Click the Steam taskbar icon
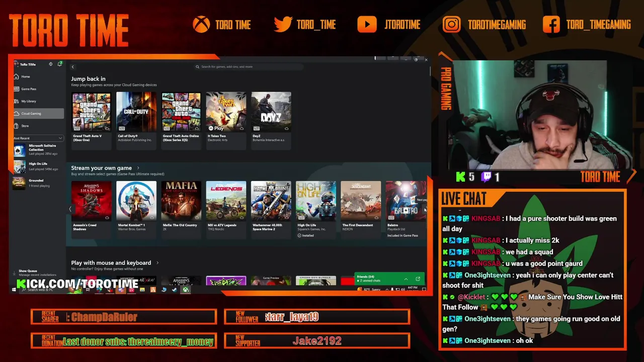The height and width of the screenshot is (362, 644). click(x=175, y=290)
